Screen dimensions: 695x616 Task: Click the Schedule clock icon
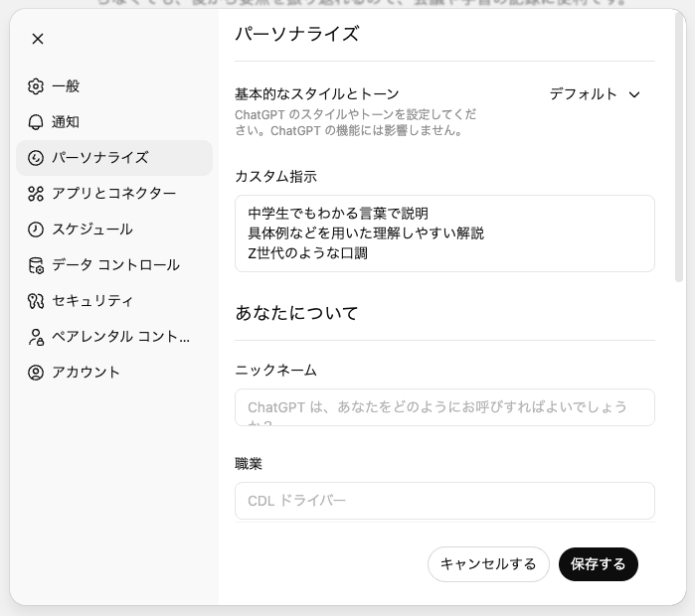[36, 230]
